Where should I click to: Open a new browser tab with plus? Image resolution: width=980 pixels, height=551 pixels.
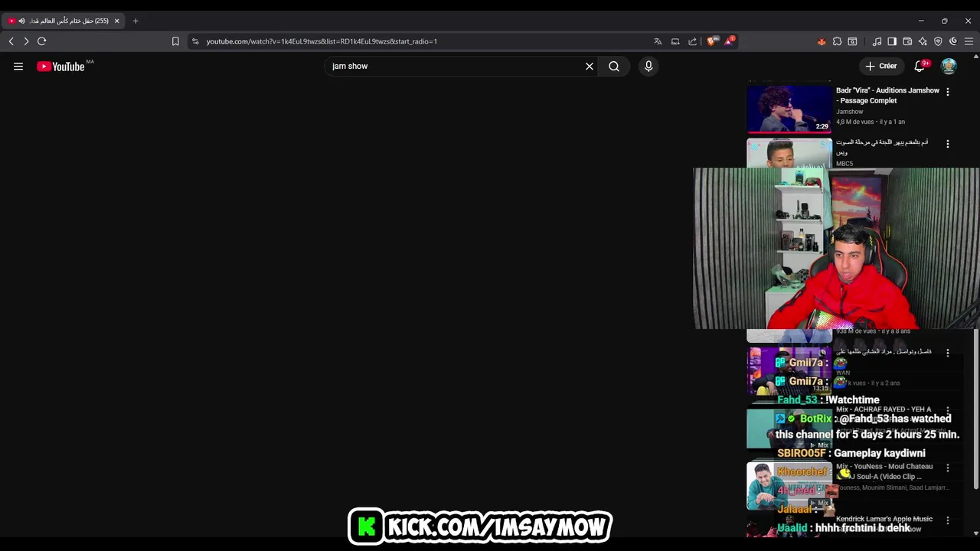tap(136, 21)
